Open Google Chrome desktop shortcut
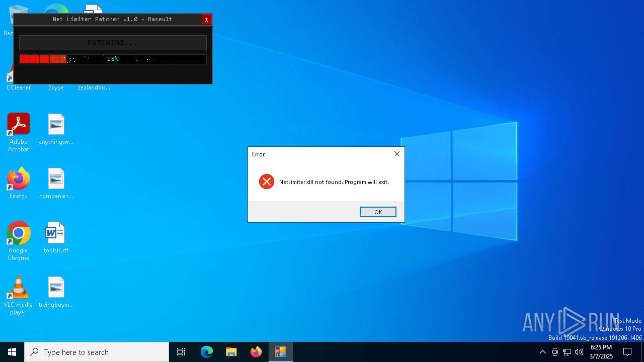 coord(19,241)
